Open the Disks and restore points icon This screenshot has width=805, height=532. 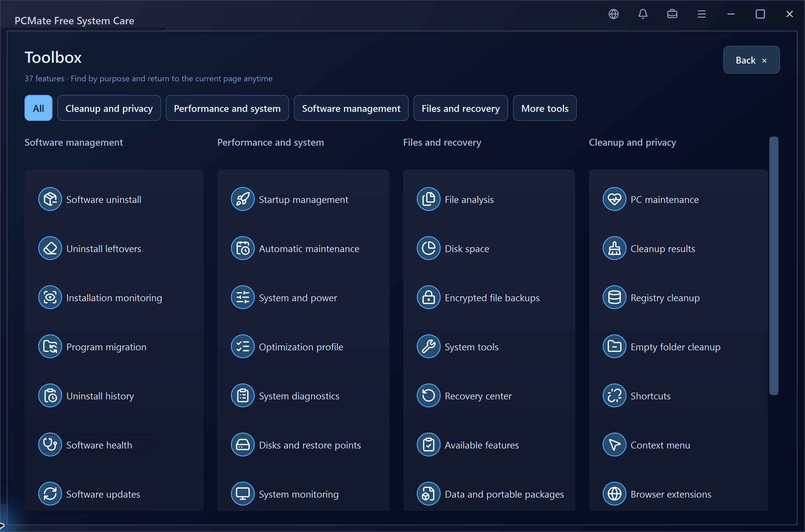coord(243,445)
